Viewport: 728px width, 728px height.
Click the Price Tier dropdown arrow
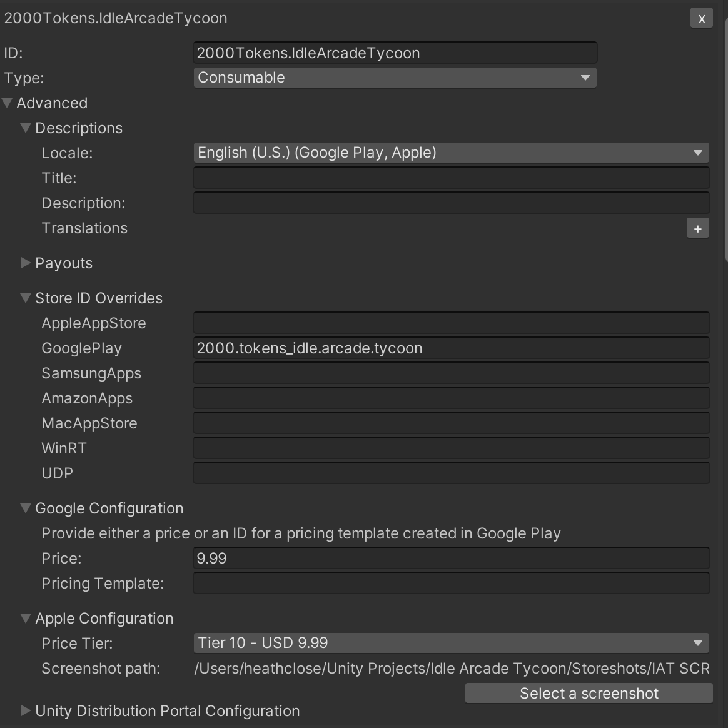pyautogui.click(x=699, y=643)
